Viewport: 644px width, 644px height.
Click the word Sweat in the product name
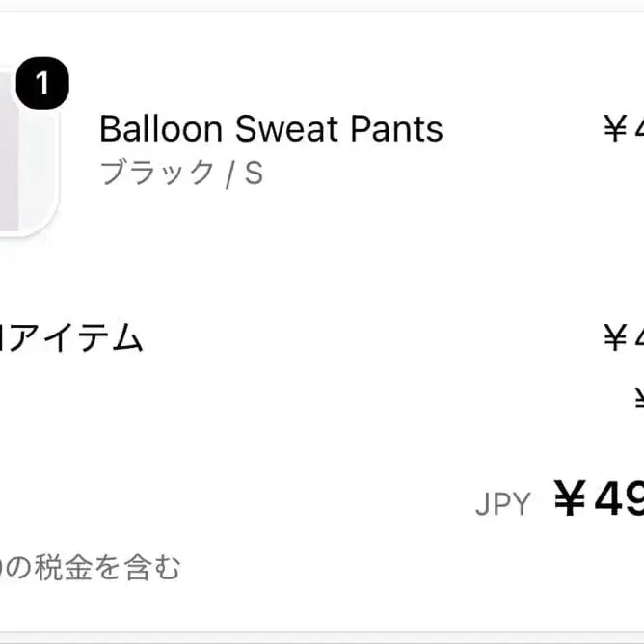coord(286,129)
